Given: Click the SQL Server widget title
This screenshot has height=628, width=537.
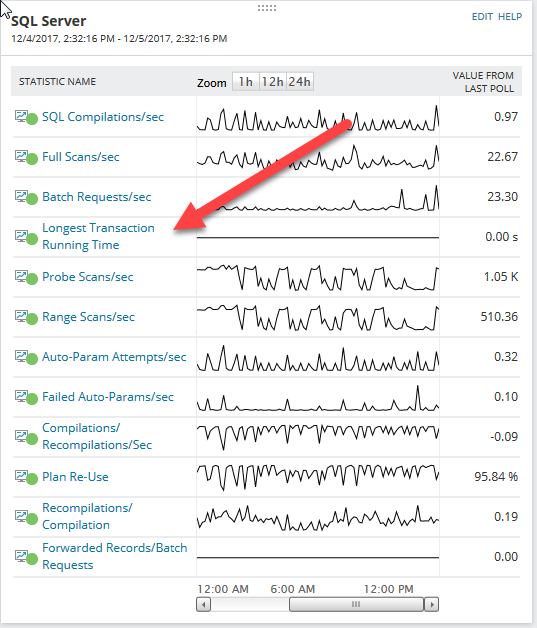Looking at the screenshot, I should pyautogui.click(x=48, y=21).
